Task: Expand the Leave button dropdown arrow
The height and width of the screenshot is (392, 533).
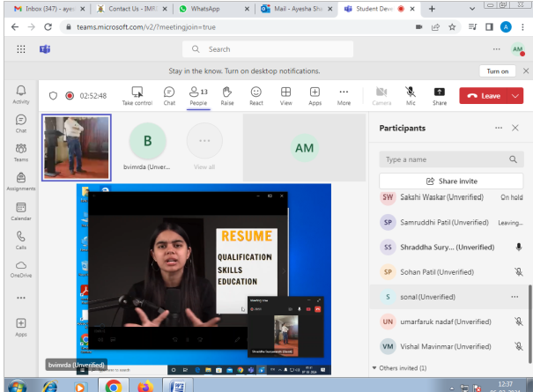Action: tap(515, 95)
